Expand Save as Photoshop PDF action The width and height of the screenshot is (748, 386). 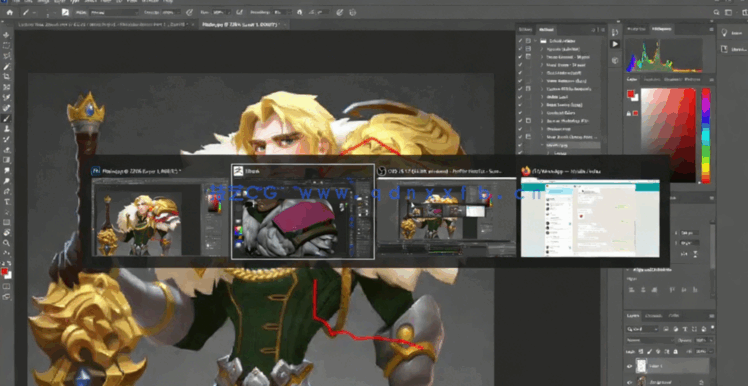pyautogui.click(x=542, y=121)
